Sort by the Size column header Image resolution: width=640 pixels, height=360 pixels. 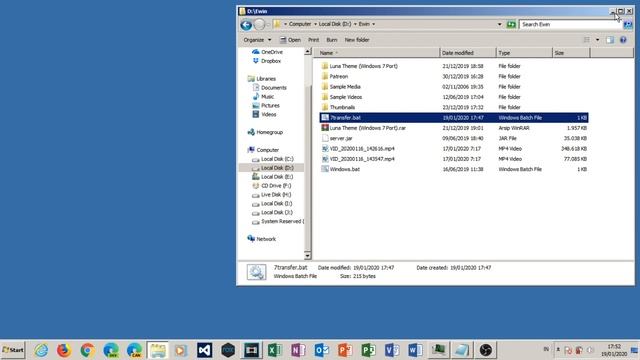coord(571,53)
